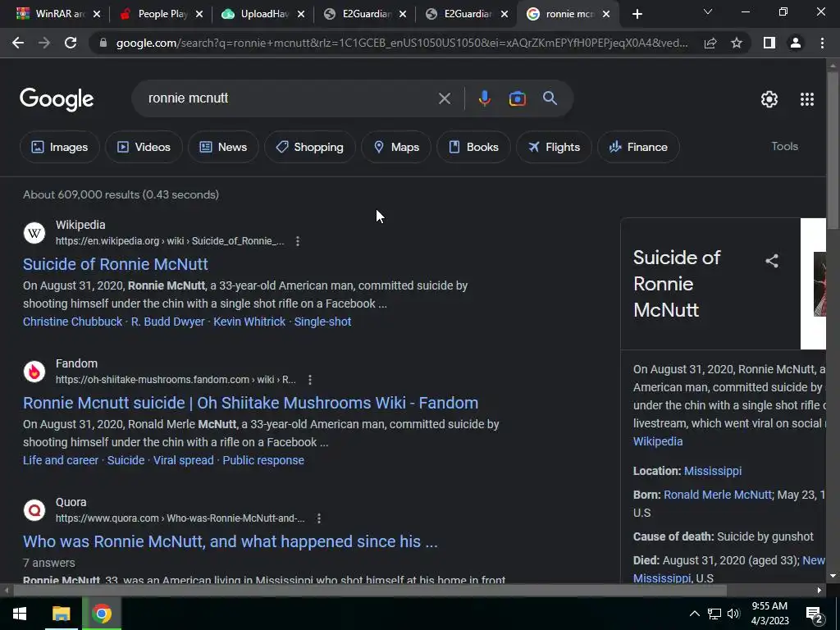Filter results by Maps
This screenshot has width=840, height=630.
click(x=396, y=147)
